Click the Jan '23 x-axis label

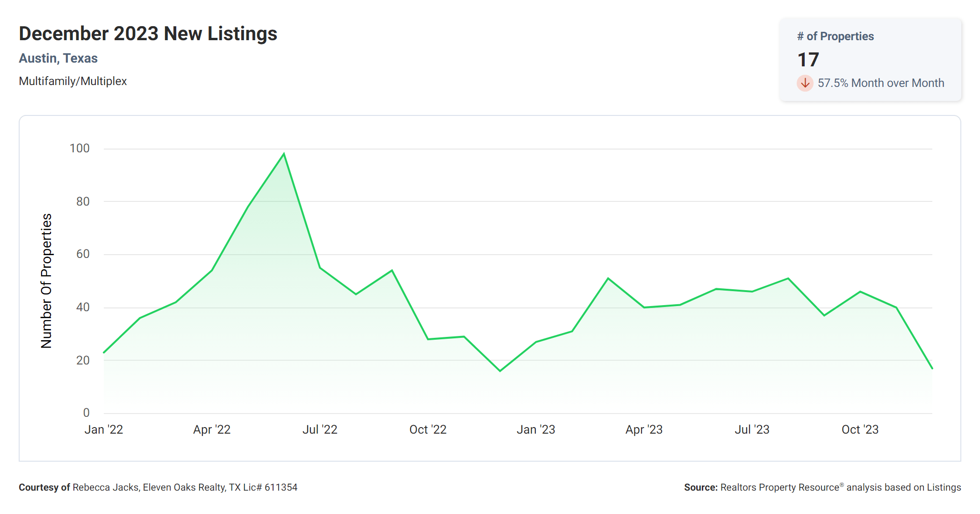[x=536, y=429]
